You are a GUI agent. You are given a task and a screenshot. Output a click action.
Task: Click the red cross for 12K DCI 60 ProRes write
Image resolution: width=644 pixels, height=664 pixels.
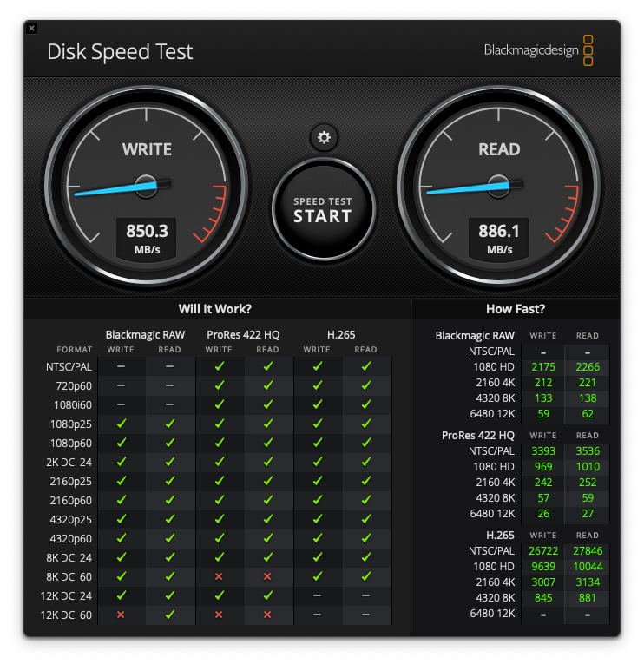[219, 615]
